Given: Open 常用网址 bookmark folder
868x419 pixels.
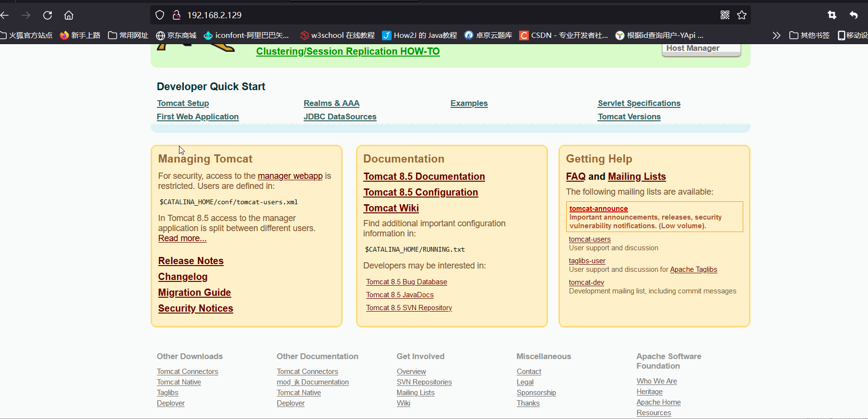Looking at the screenshot, I should point(128,35).
